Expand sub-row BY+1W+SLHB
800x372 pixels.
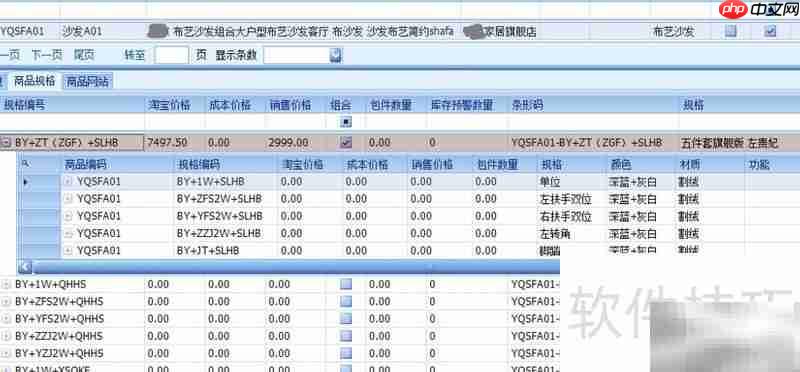[69, 182]
